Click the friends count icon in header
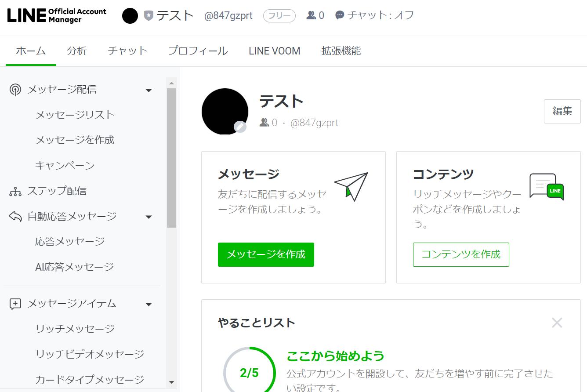The height and width of the screenshot is (392, 587). [311, 15]
